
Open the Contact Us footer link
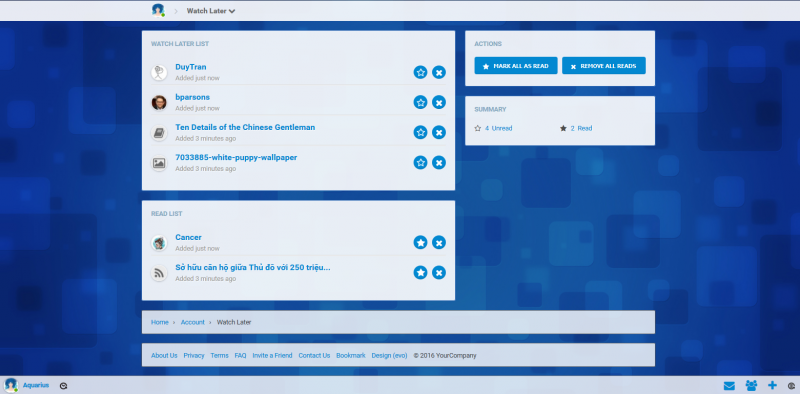coord(314,356)
